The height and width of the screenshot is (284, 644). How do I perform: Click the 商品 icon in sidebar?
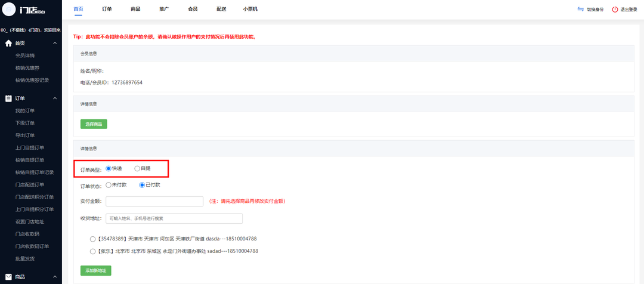pos(8,277)
